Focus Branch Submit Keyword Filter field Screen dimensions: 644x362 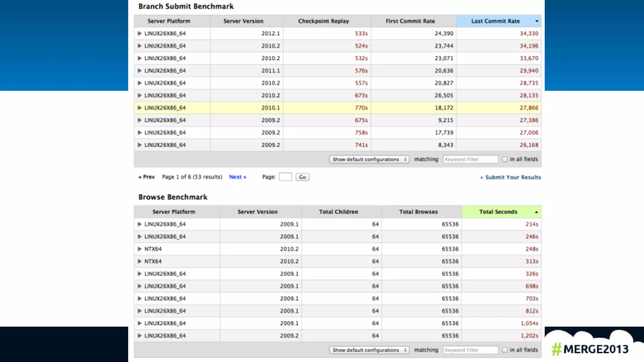click(x=470, y=159)
